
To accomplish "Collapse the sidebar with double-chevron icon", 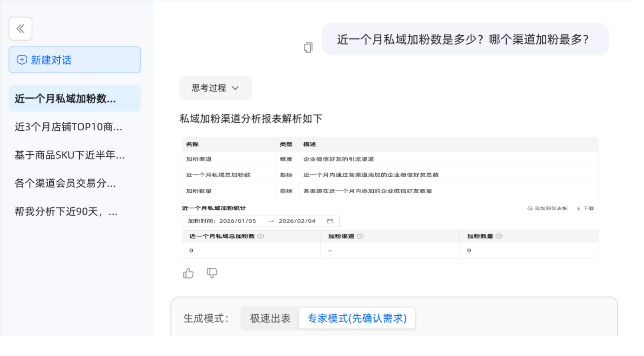I will tap(20, 28).
